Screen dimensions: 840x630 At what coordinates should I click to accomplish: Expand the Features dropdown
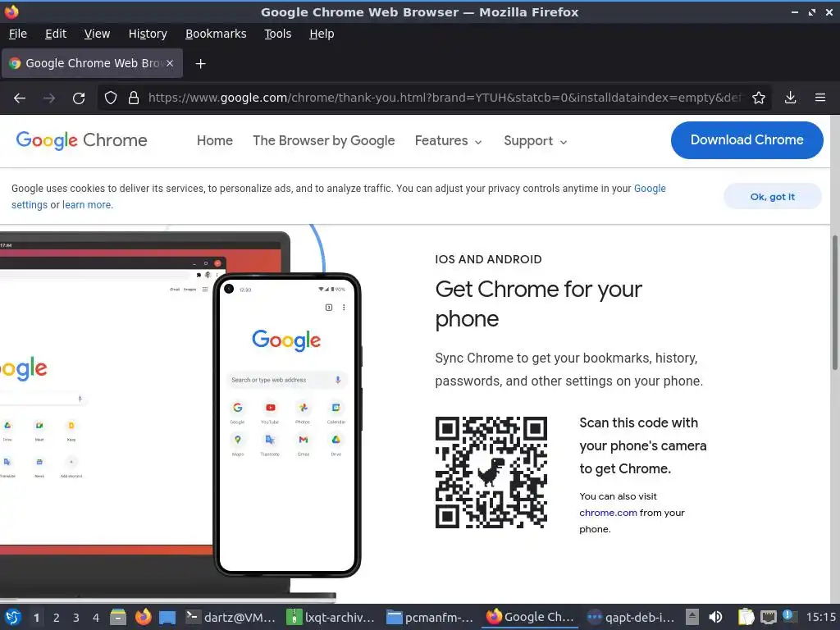point(449,141)
